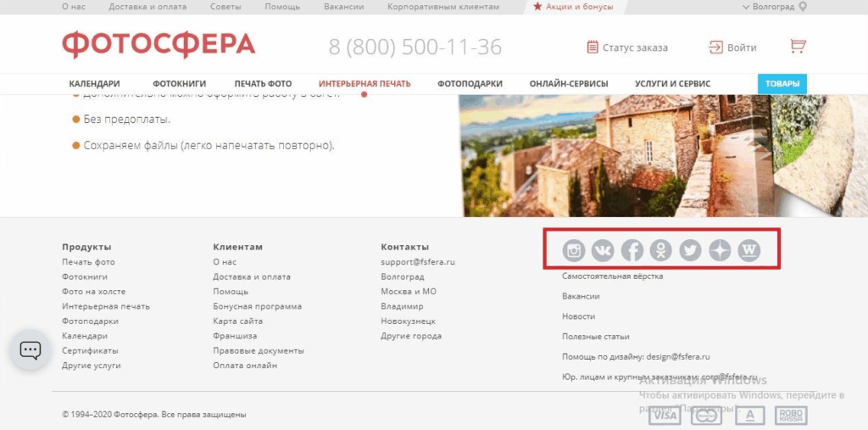
Task: Open the Twitter social icon
Action: (x=690, y=250)
